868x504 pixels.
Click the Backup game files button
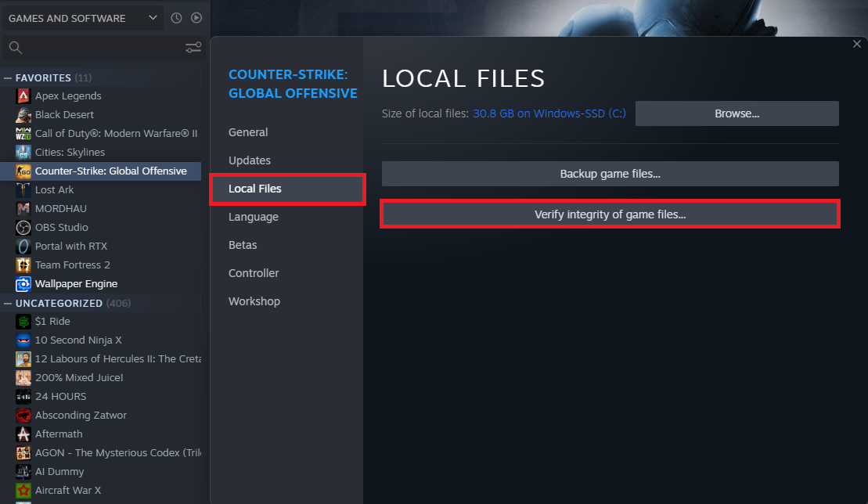610,174
